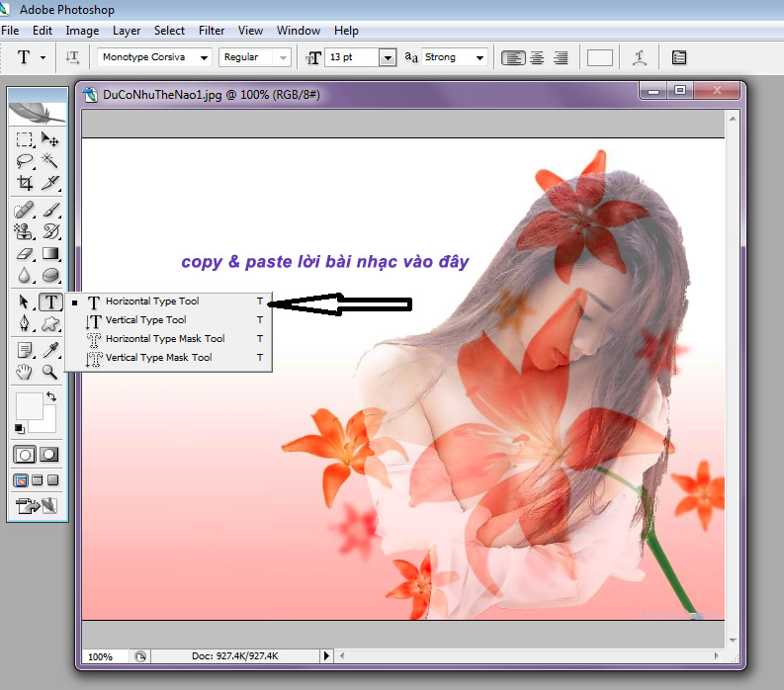784x690 pixels.
Task: Click the 100% zoom level field
Action: coord(100,656)
